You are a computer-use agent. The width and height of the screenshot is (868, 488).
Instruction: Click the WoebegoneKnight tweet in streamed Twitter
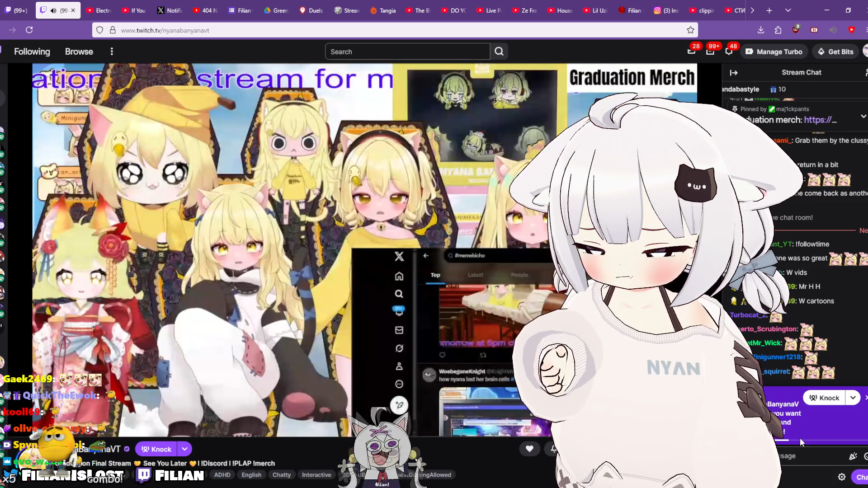coord(474,375)
